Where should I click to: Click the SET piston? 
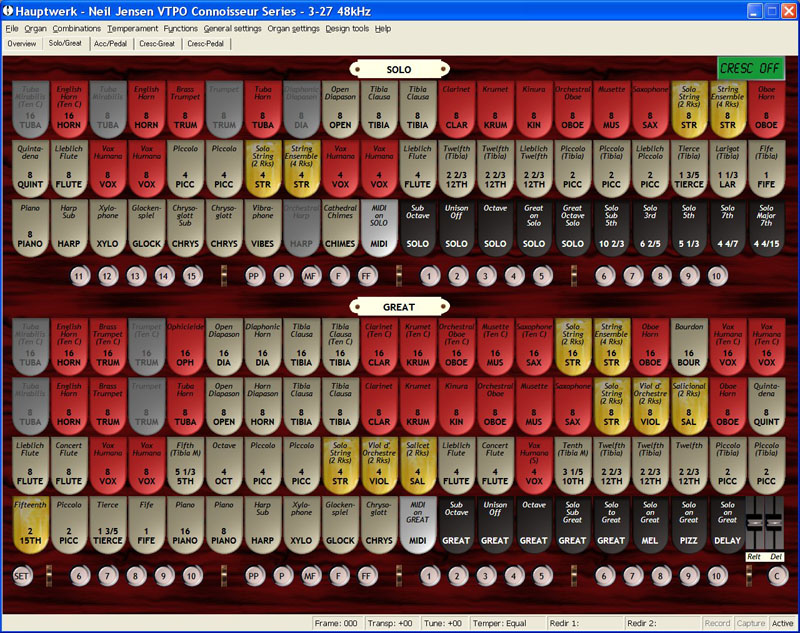21,576
